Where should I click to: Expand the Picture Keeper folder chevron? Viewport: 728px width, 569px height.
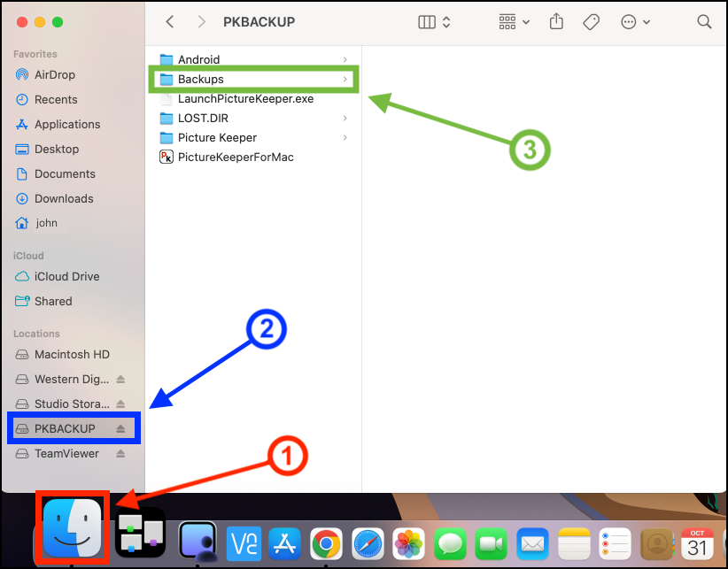345,138
